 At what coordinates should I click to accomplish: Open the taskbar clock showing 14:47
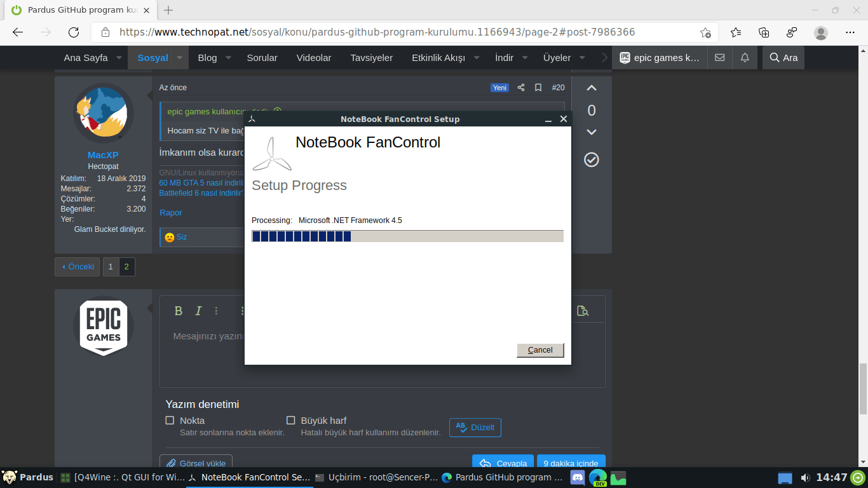coord(832,478)
